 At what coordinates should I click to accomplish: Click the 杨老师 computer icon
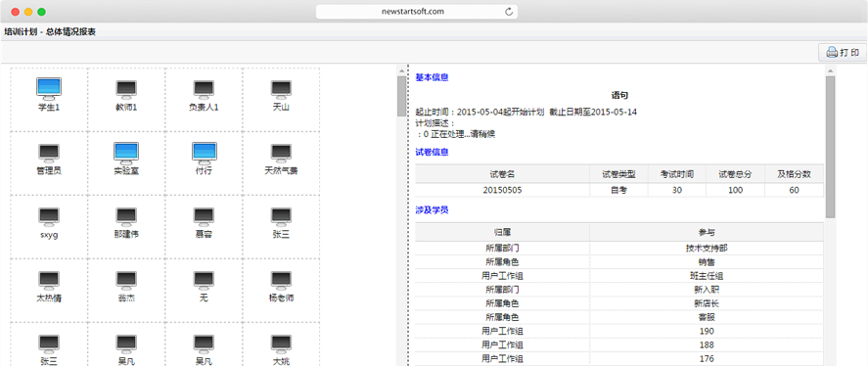[281, 281]
